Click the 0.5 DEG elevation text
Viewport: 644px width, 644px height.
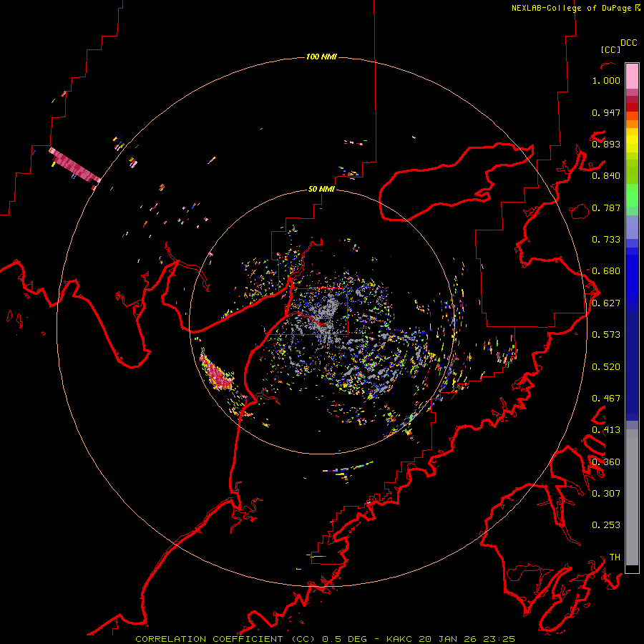[x=345, y=639]
